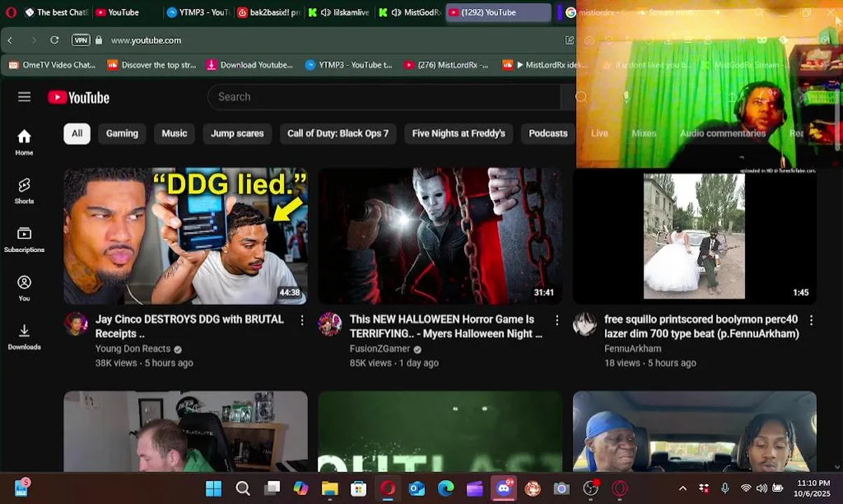Select the All filter chip
Screen dimensions: 843x504
pyautogui.click(x=77, y=133)
